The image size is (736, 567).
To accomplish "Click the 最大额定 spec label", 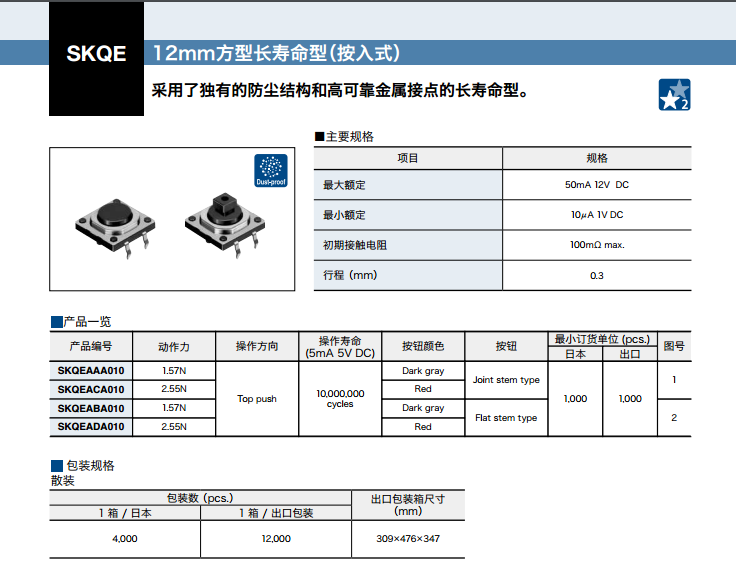I will click(x=344, y=185).
